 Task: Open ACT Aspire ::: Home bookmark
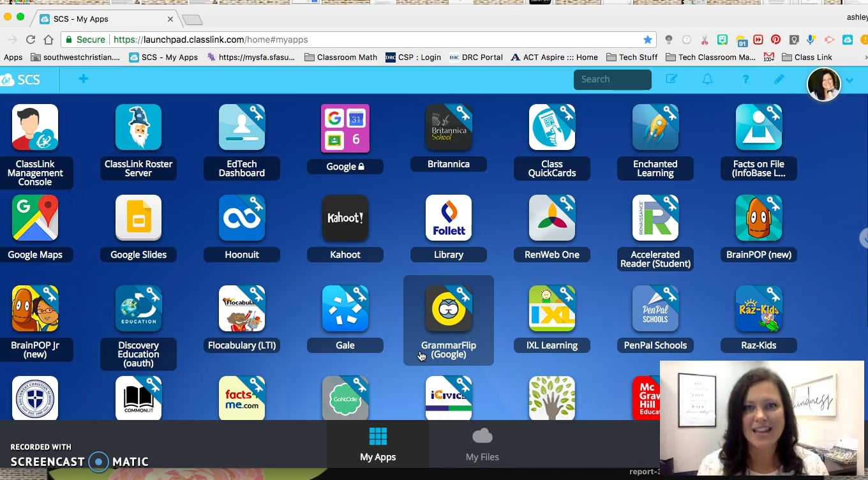(554, 57)
